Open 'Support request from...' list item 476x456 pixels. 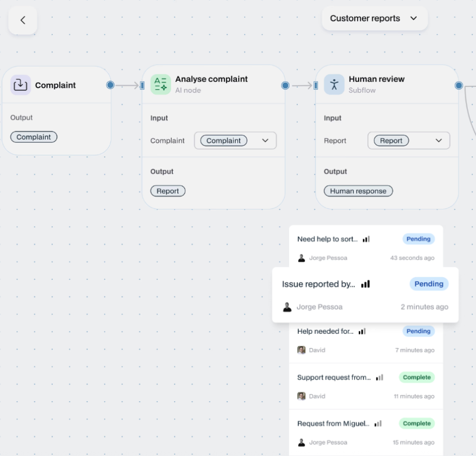tap(334, 377)
